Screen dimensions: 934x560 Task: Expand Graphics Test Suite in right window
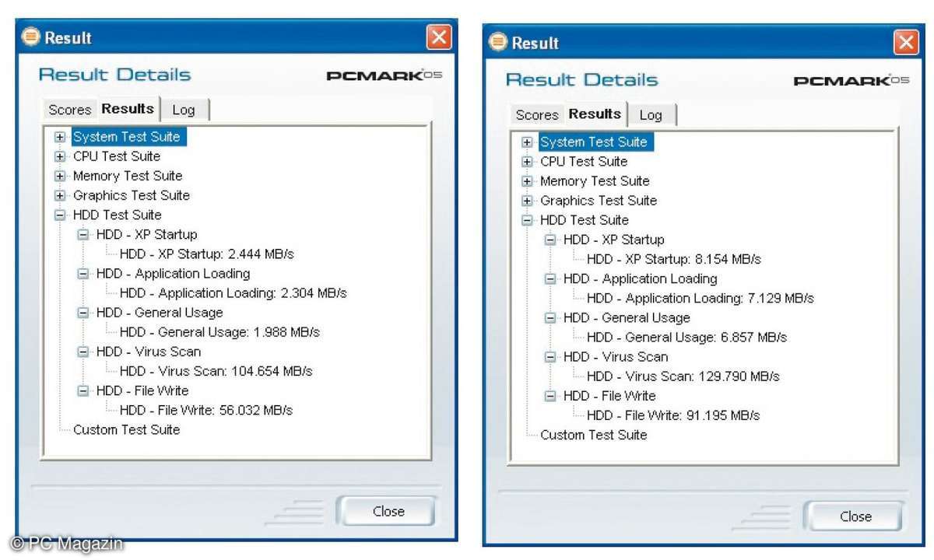[527, 201]
